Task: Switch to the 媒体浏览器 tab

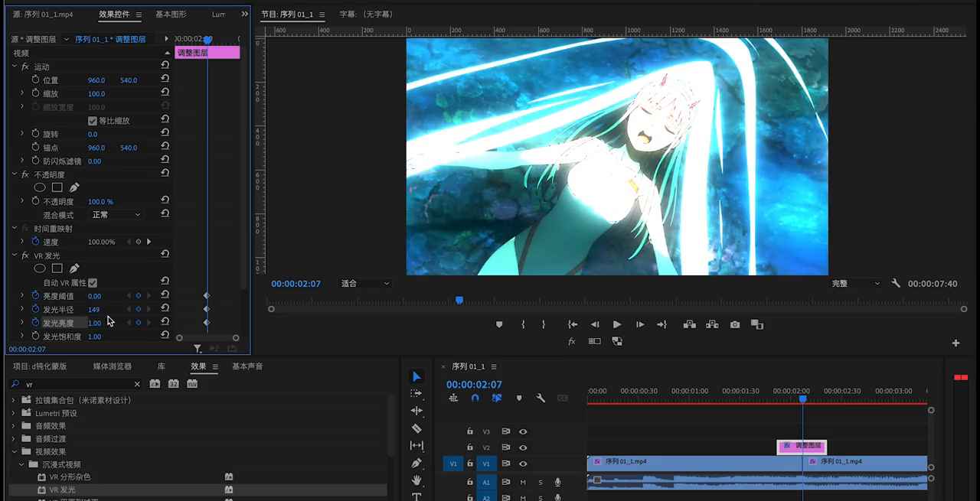Action: point(113,366)
